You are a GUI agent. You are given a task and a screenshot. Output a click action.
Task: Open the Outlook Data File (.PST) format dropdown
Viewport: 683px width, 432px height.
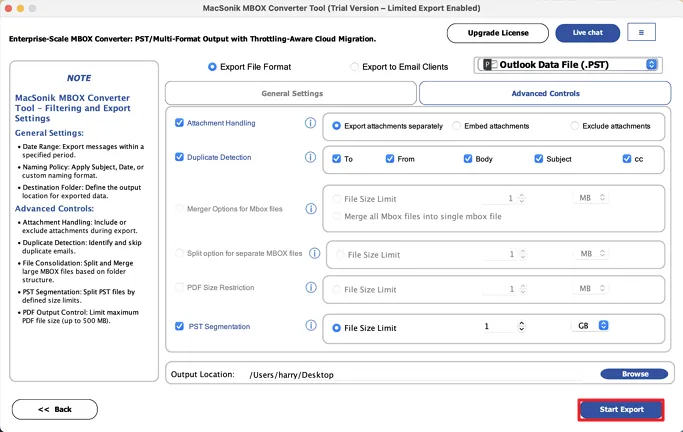568,65
